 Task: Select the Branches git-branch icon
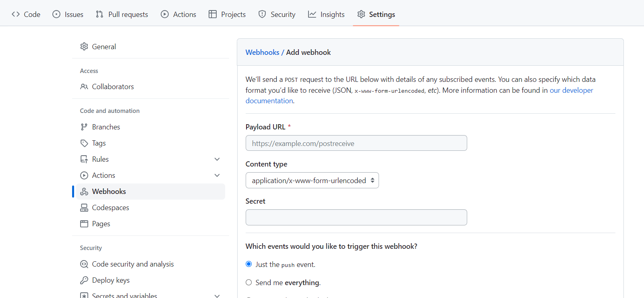coord(84,127)
